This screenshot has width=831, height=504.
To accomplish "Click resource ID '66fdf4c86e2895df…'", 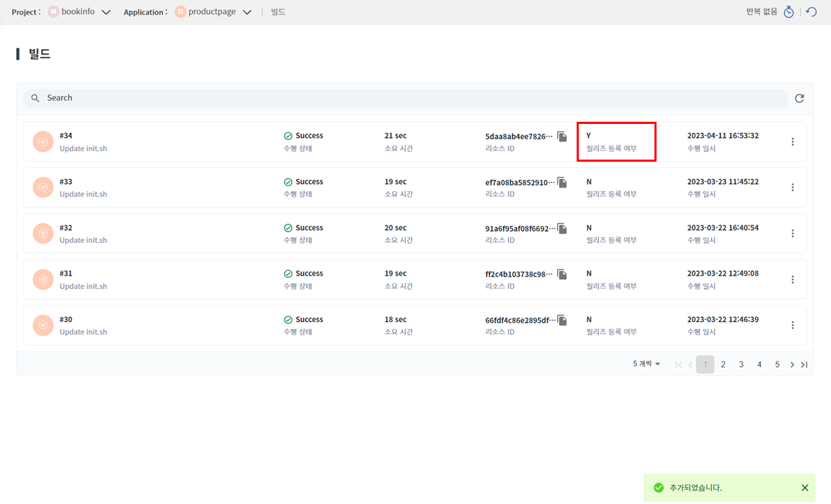I will (521, 321).
